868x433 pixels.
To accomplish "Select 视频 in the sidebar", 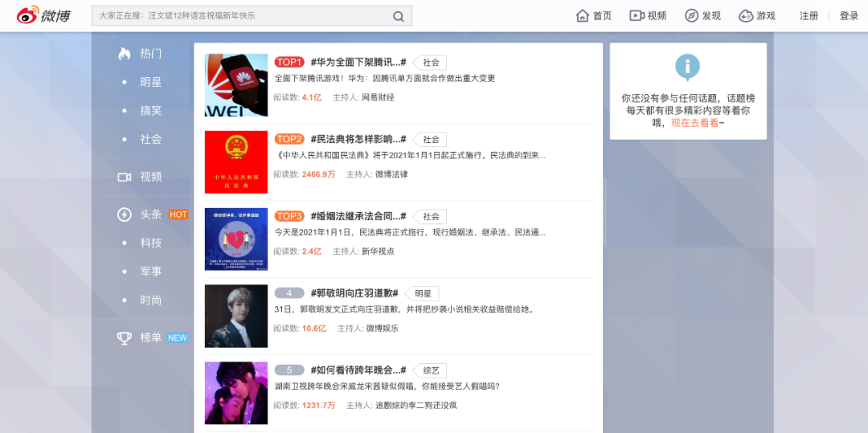I will (x=150, y=177).
